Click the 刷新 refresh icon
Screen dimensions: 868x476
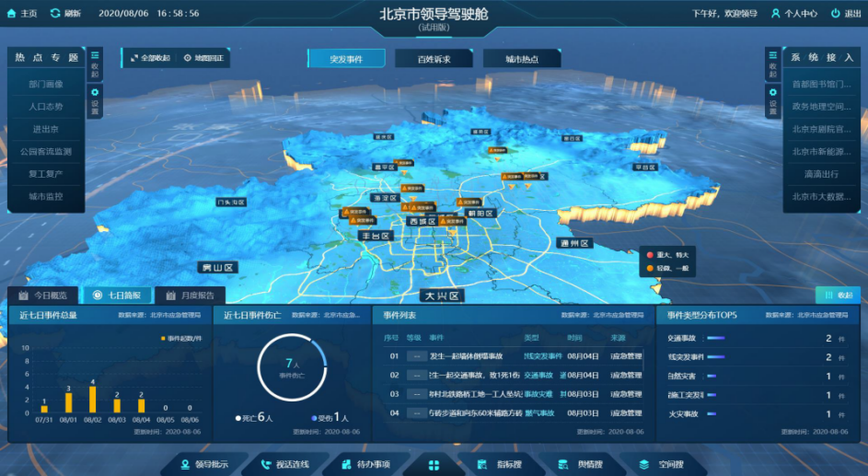point(56,14)
